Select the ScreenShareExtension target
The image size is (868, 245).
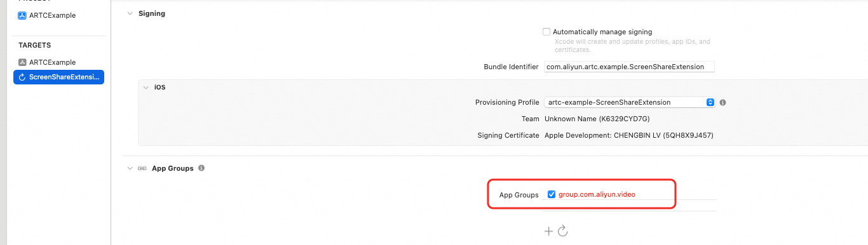58,77
